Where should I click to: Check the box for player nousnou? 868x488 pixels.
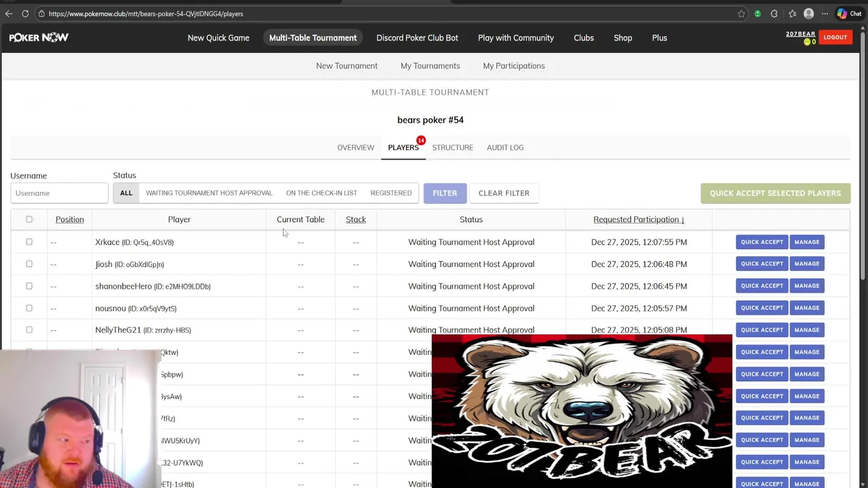click(29, 308)
